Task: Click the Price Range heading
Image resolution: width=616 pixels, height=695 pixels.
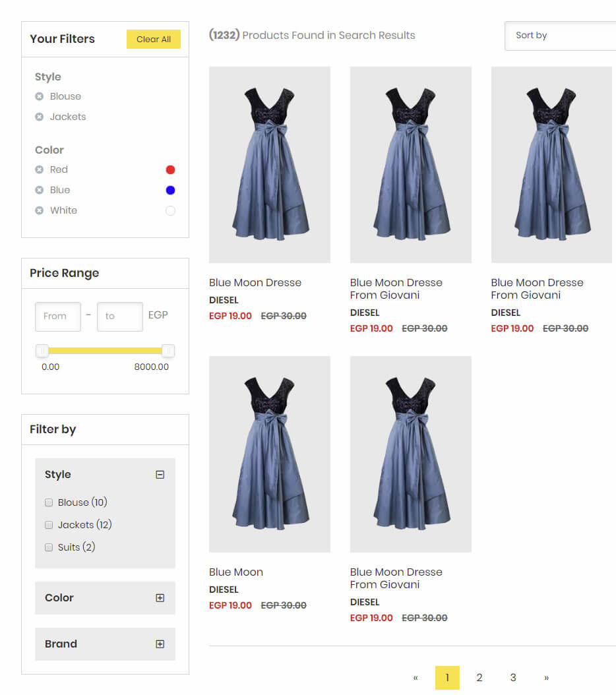Action: (x=65, y=273)
